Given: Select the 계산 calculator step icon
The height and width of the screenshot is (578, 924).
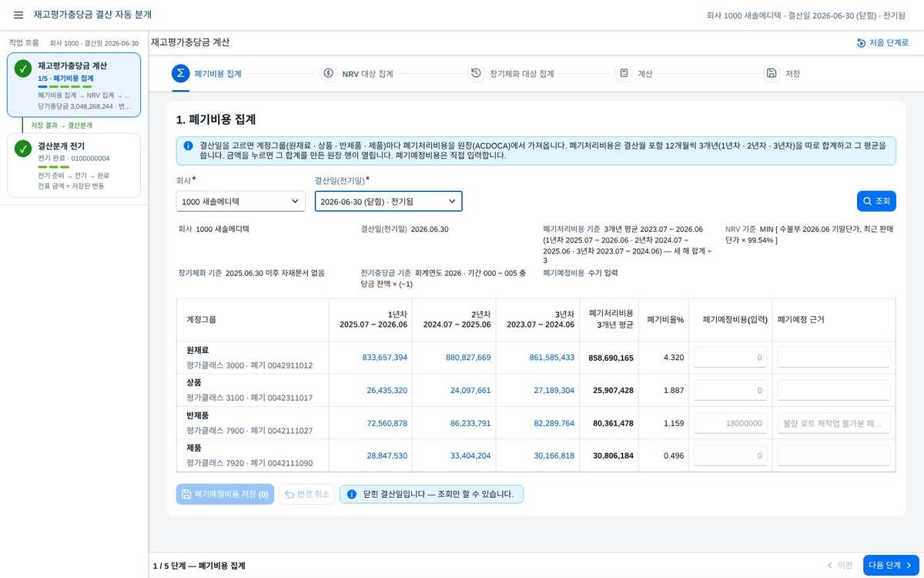Looking at the screenshot, I should click(x=624, y=73).
